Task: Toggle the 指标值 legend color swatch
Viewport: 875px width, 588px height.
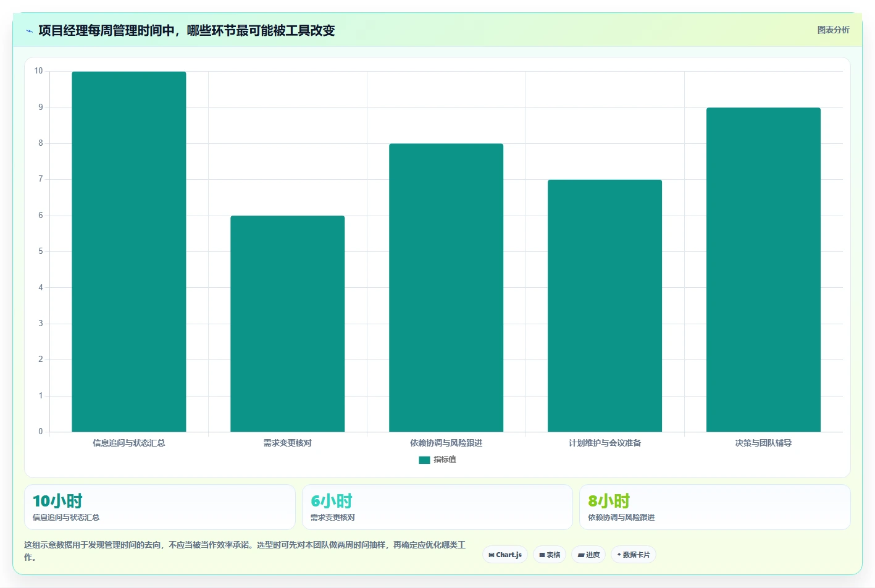Action: (x=424, y=460)
